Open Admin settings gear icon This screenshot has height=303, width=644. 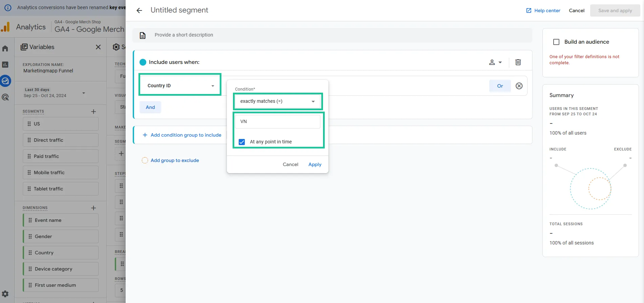(5, 294)
